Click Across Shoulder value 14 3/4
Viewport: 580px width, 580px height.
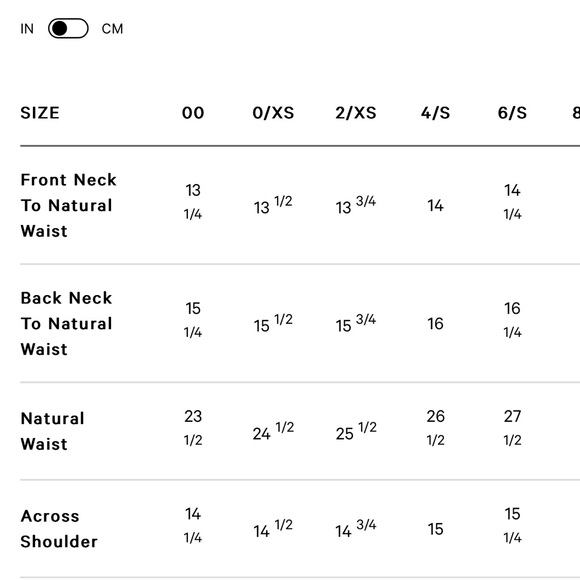pyautogui.click(x=356, y=529)
